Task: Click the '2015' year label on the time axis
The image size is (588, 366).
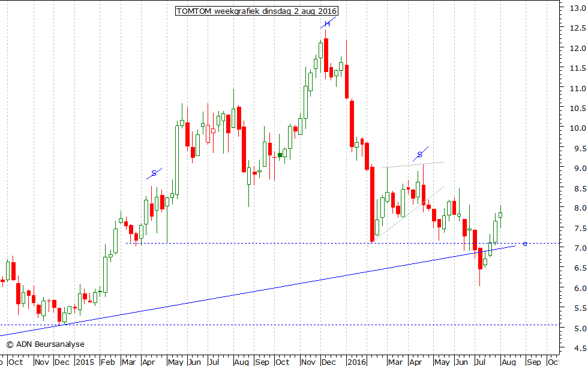Action: tap(85, 362)
